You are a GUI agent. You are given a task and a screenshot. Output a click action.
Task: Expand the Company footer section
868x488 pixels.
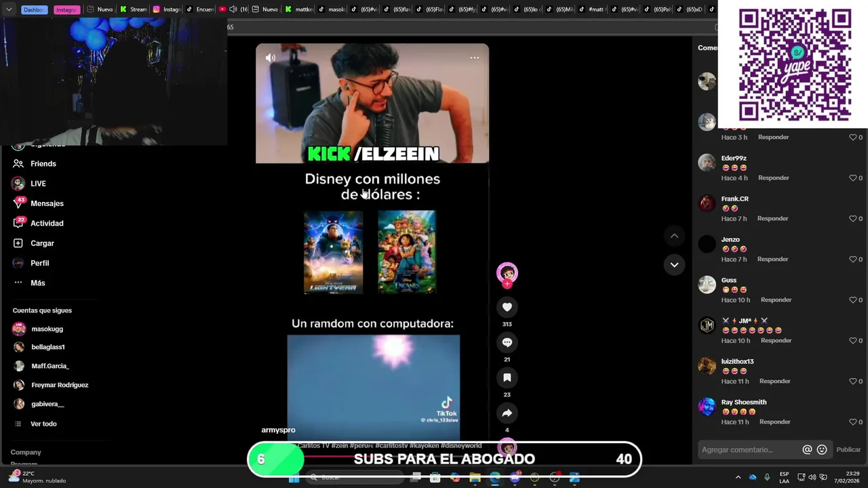pos(26,452)
